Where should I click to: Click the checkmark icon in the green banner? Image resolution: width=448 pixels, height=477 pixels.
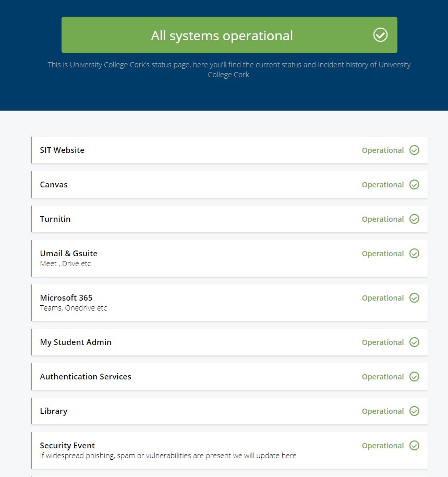(x=380, y=35)
